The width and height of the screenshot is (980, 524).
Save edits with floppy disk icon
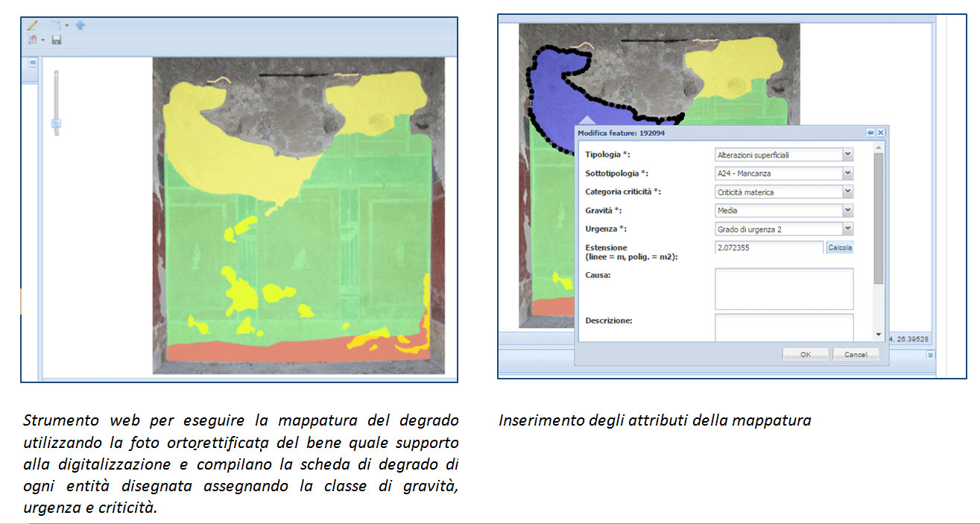(x=57, y=40)
